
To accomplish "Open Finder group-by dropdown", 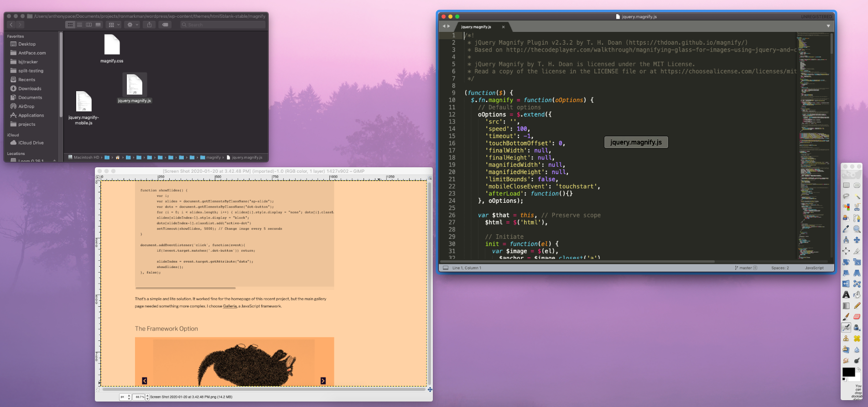I will (x=114, y=25).
